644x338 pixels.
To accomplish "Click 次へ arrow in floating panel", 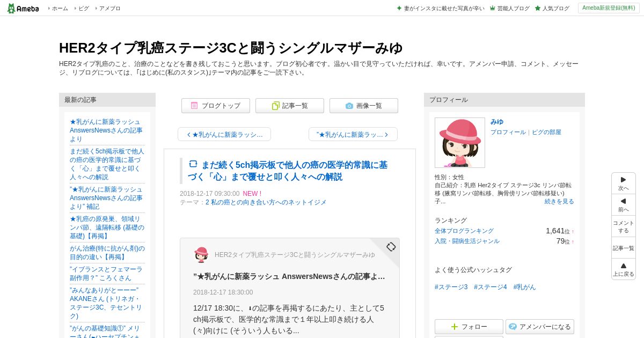I will pyautogui.click(x=624, y=183).
